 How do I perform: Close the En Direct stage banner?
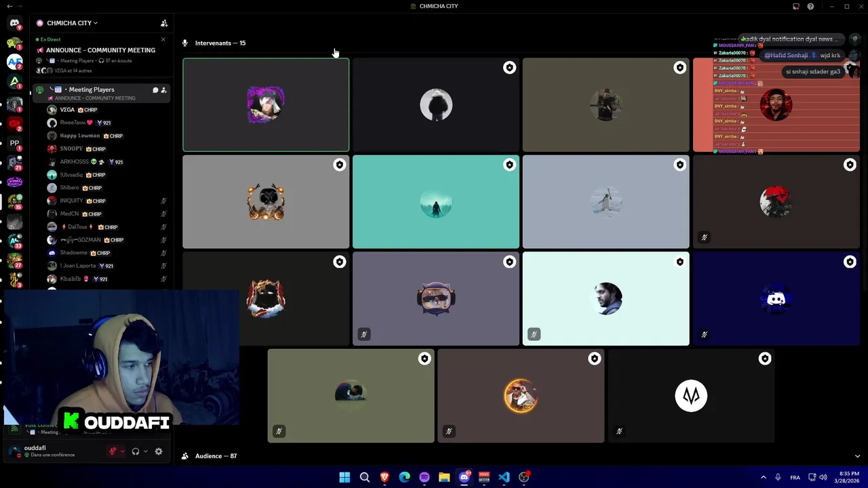coord(163,39)
